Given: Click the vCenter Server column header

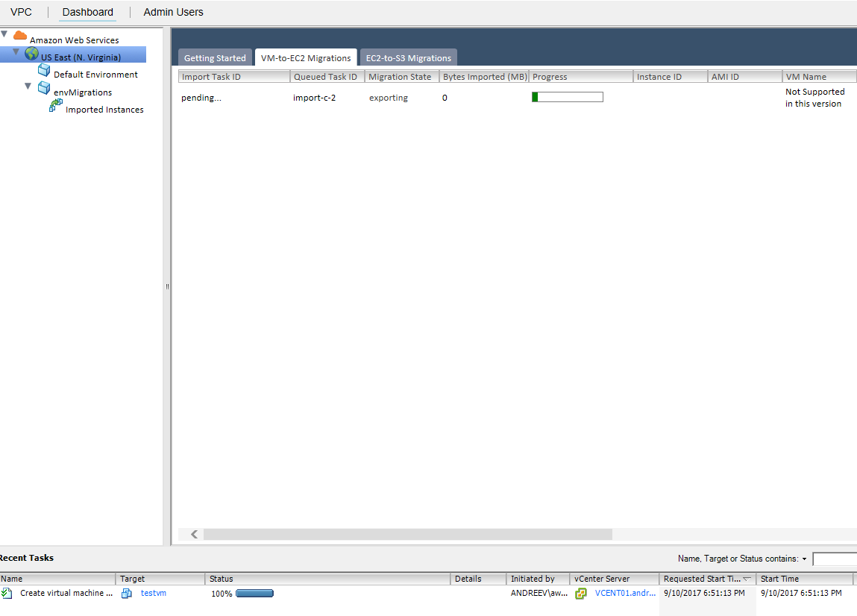Looking at the screenshot, I should [615, 579].
